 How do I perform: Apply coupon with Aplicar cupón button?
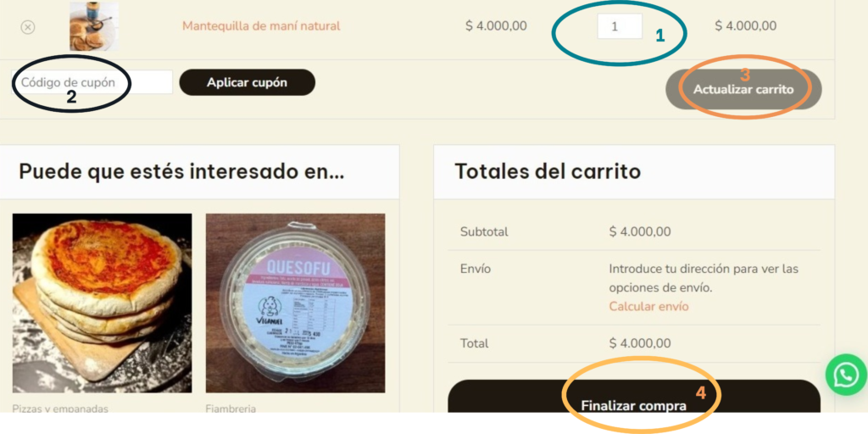(247, 82)
